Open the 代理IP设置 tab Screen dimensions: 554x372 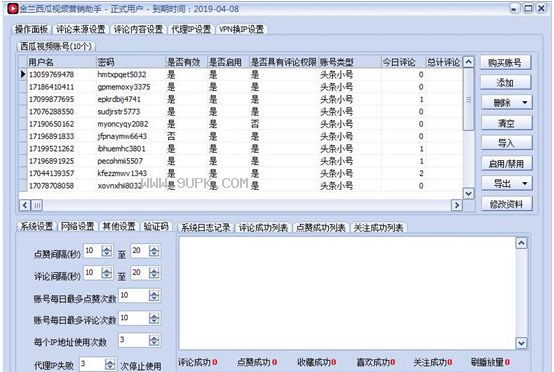click(x=191, y=29)
